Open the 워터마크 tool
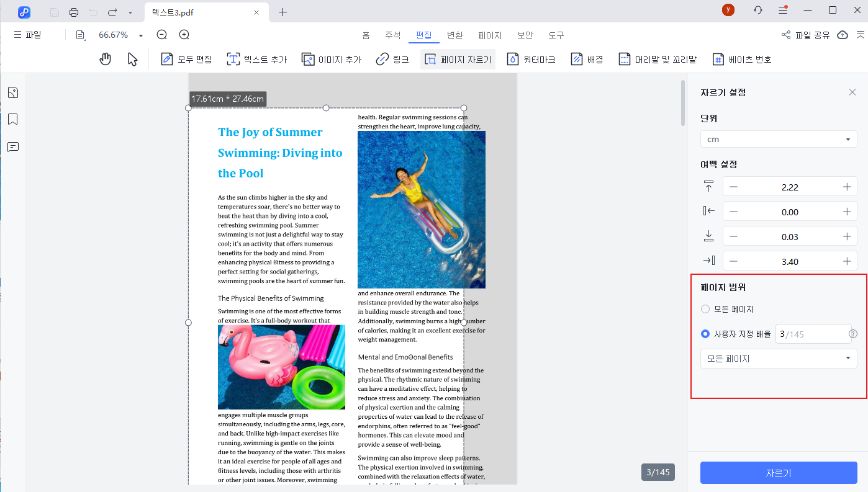This screenshot has width=868, height=492. [x=531, y=58]
